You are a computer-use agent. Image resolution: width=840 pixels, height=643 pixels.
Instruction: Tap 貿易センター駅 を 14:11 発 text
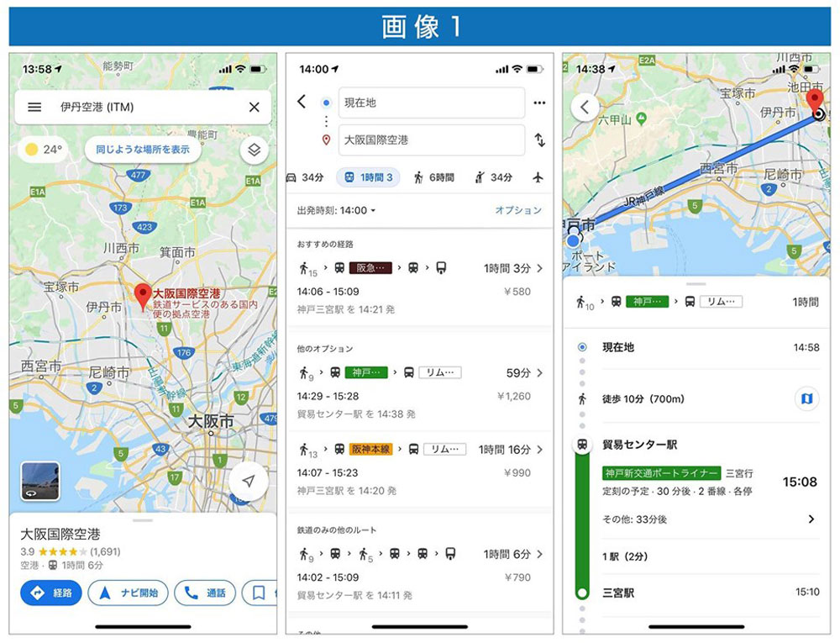pos(354,595)
